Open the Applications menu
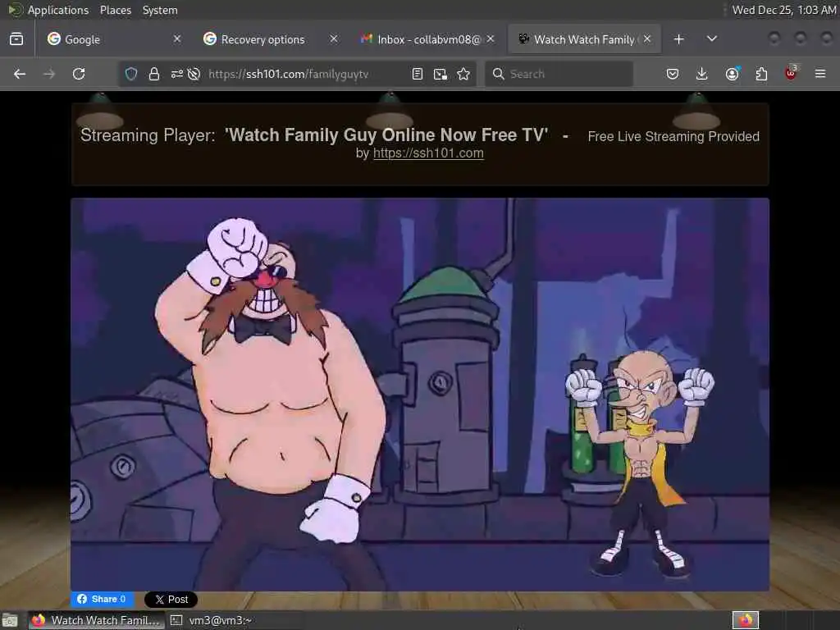The width and height of the screenshot is (840, 630). (48, 10)
